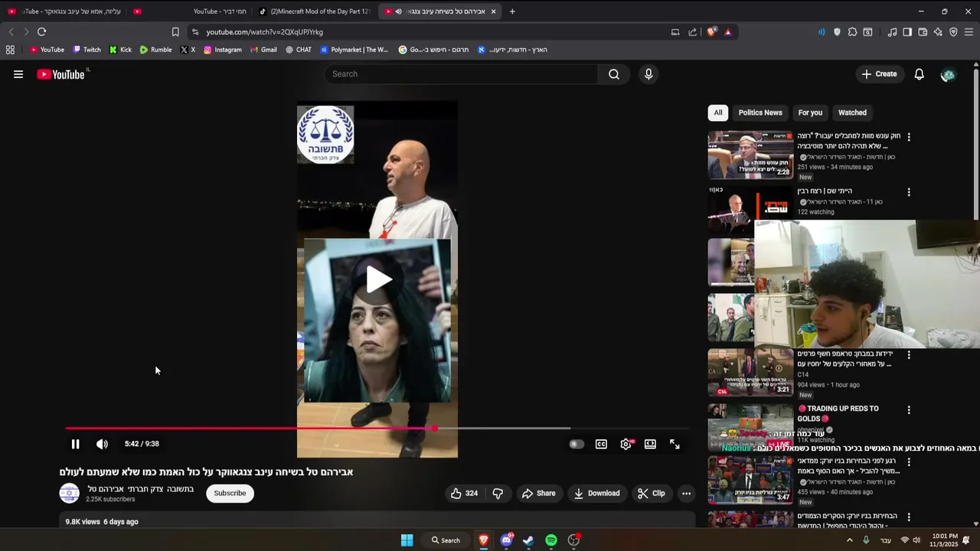Mute the playing tab's speaker icon
The image size is (980, 551).
point(399,11)
